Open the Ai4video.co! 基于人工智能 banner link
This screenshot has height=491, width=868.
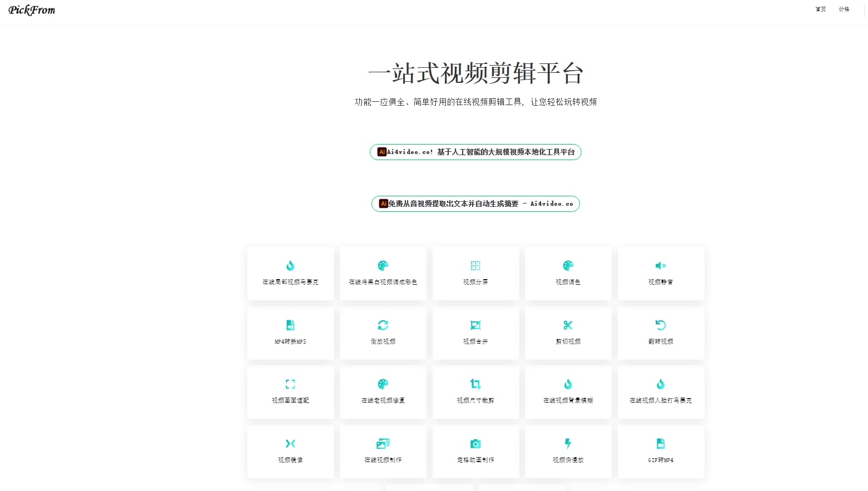(x=475, y=152)
